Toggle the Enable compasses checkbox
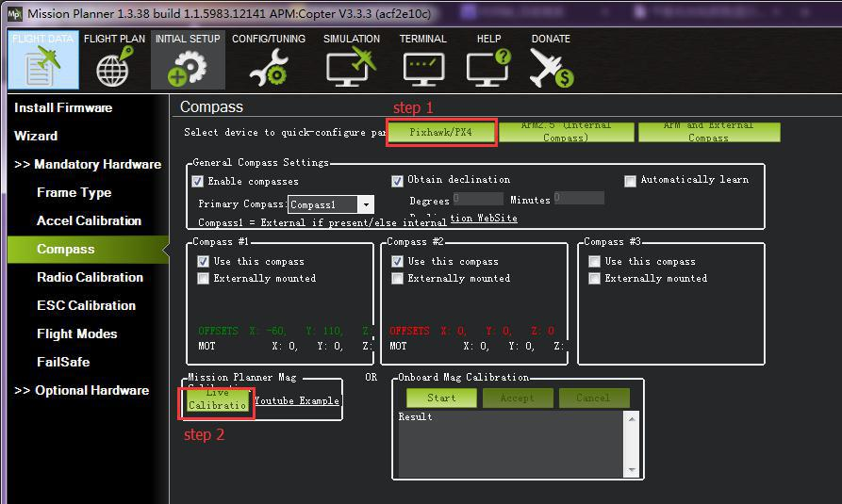842x504 pixels. click(198, 181)
